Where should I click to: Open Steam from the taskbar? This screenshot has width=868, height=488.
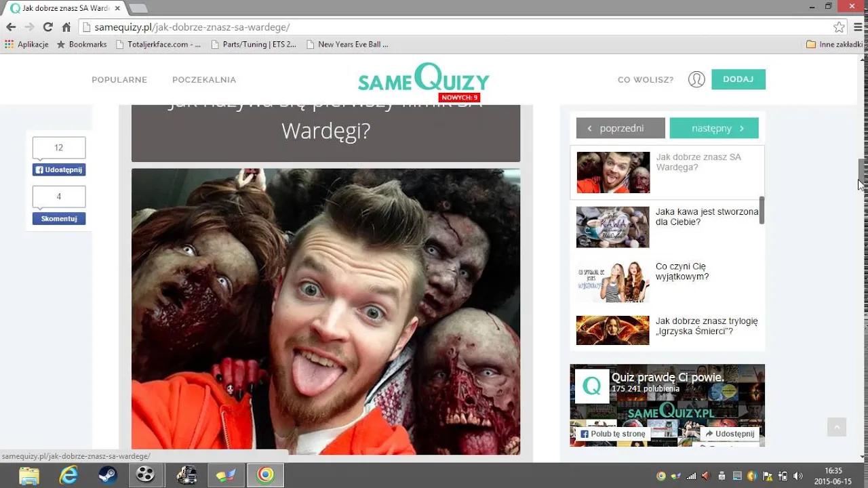coord(107,475)
